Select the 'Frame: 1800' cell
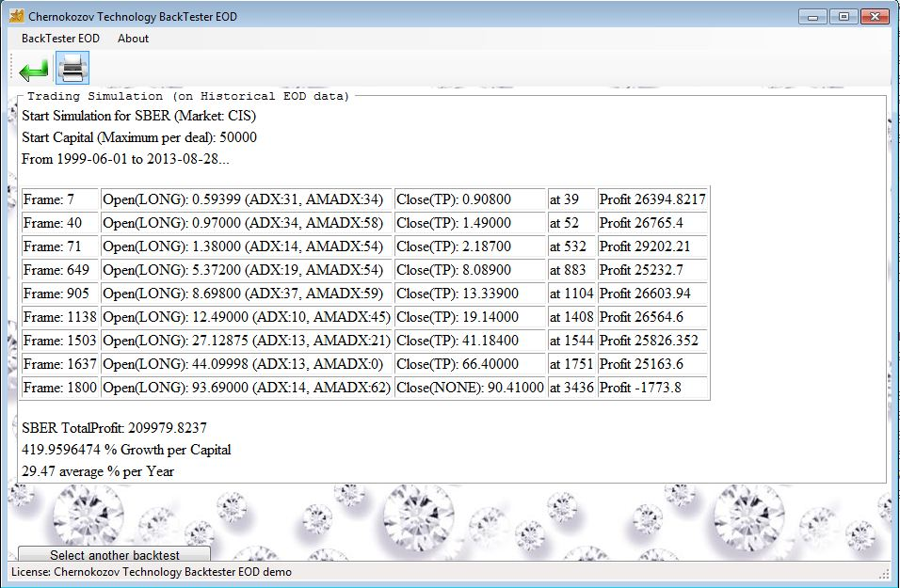The height and width of the screenshot is (588, 900). [x=60, y=388]
